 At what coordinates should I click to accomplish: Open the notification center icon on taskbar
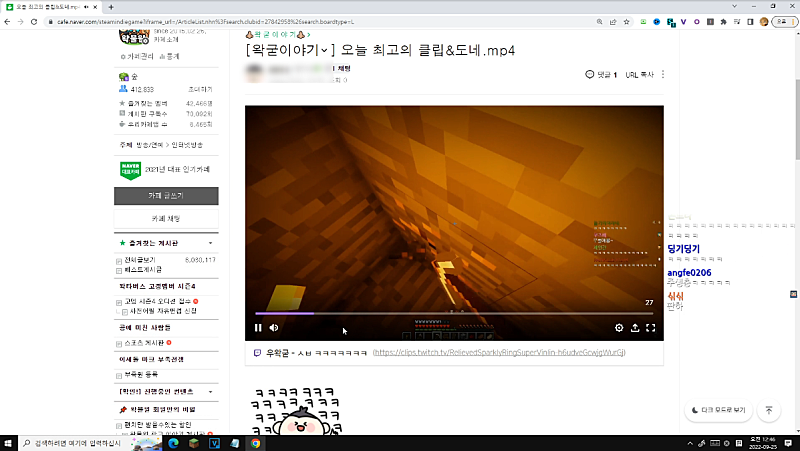[x=789, y=443]
